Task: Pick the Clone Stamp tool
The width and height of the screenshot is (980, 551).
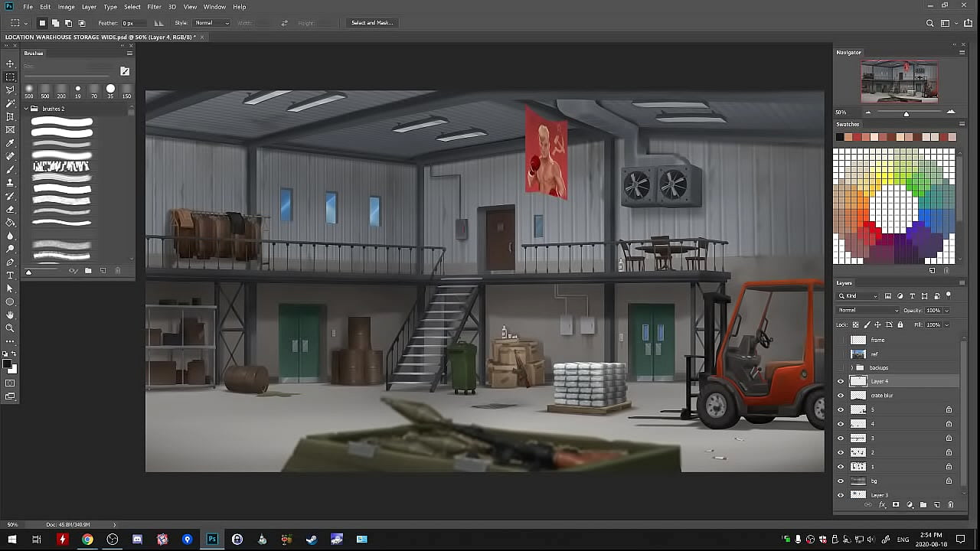Action: point(10,183)
